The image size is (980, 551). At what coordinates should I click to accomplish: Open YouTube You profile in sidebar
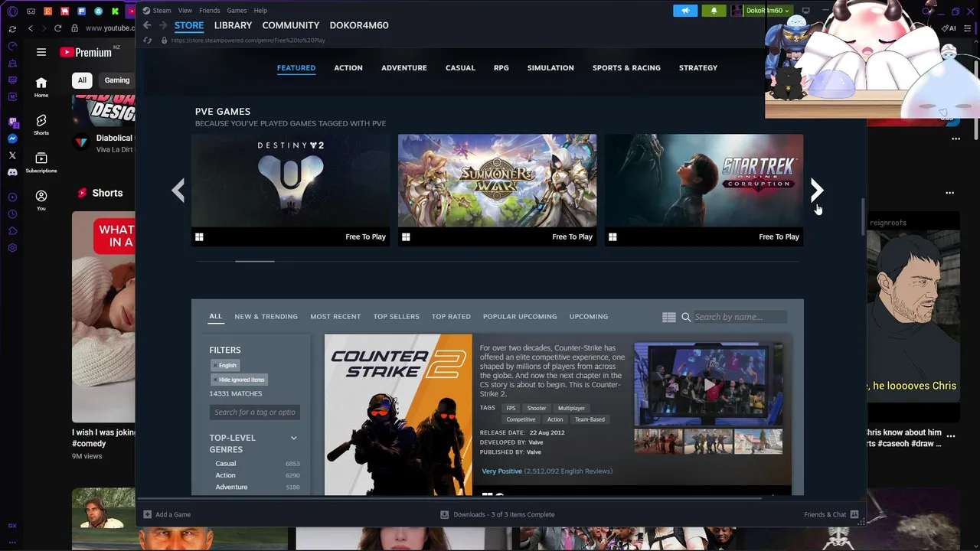[x=41, y=201]
